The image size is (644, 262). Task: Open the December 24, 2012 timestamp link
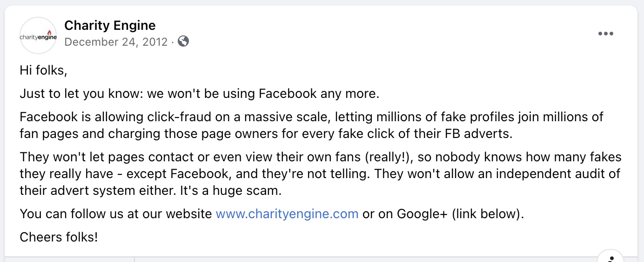pos(116,42)
